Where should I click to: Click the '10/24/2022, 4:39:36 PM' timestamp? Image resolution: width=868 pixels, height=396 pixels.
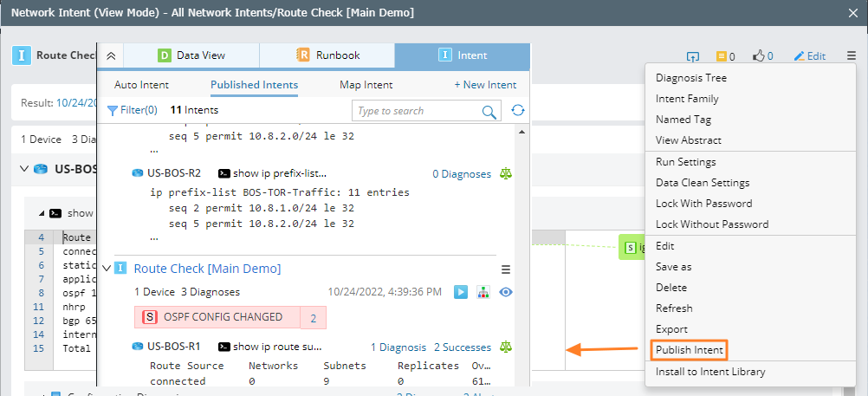coord(385,292)
